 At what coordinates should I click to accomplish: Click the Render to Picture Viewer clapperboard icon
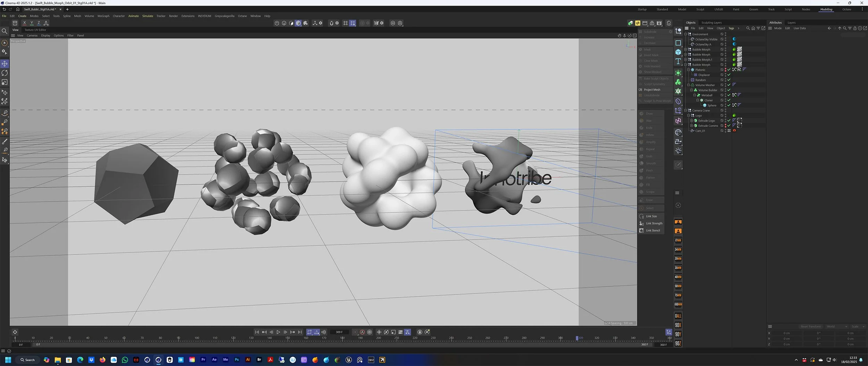coord(645,23)
